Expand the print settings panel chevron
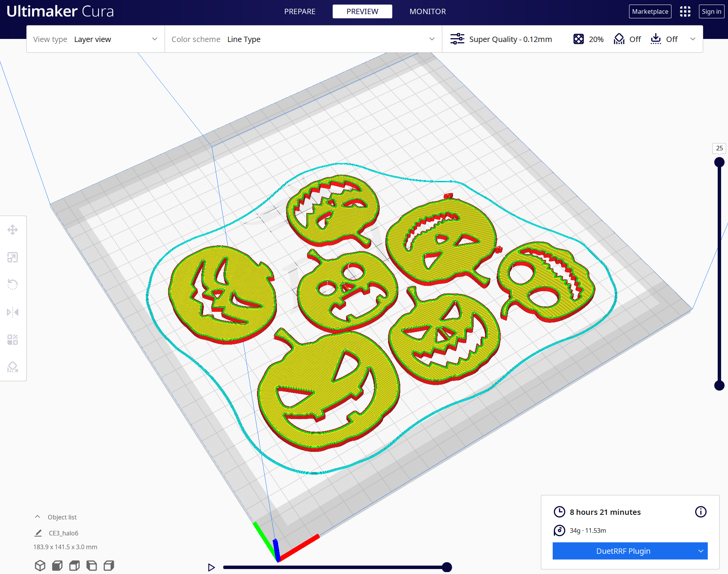 [693, 39]
